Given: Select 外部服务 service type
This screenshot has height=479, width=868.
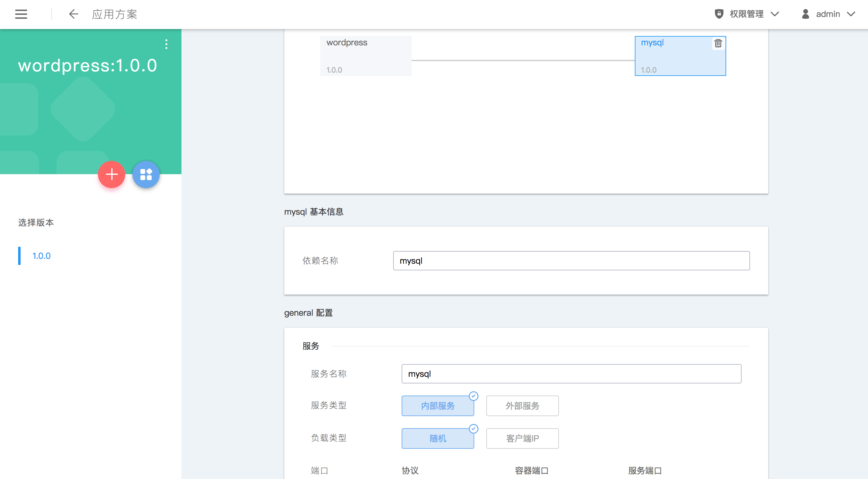Looking at the screenshot, I should (522, 406).
